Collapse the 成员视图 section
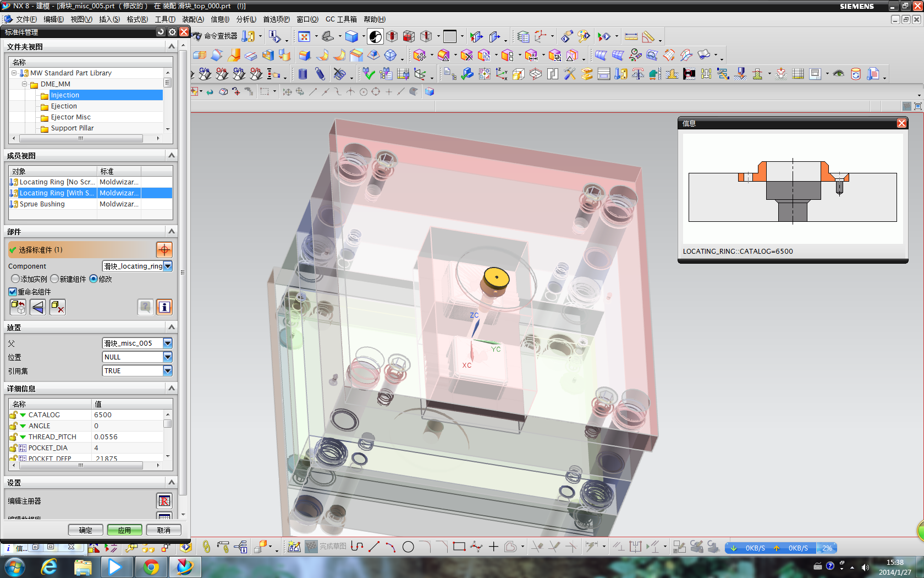This screenshot has height=578, width=924. click(x=171, y=156)
